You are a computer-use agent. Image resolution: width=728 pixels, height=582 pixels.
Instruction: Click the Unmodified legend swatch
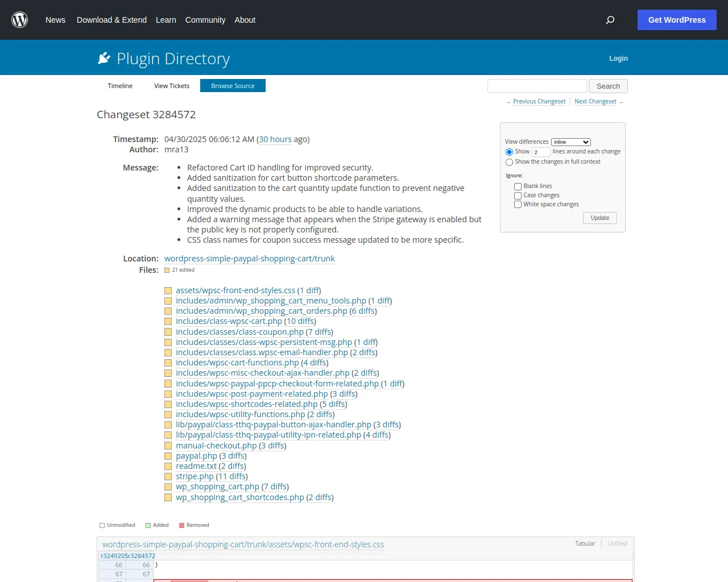pos(102,526)
